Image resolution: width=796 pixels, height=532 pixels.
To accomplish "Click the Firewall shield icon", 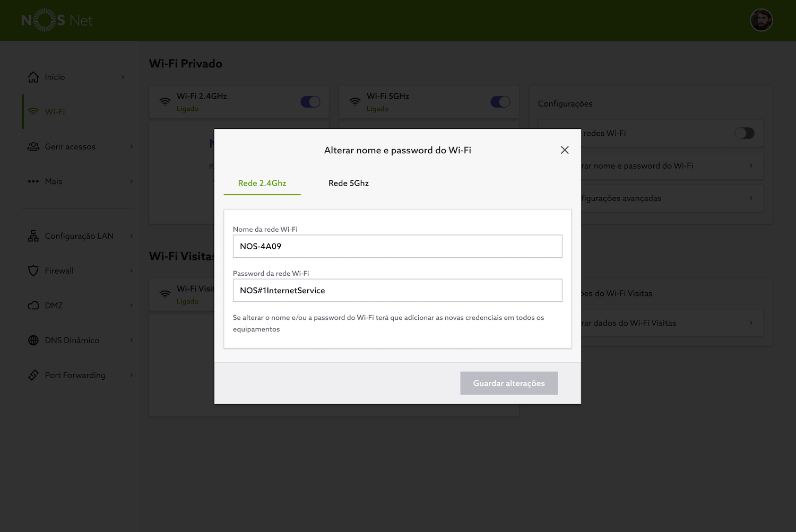I will coord(33,271).
